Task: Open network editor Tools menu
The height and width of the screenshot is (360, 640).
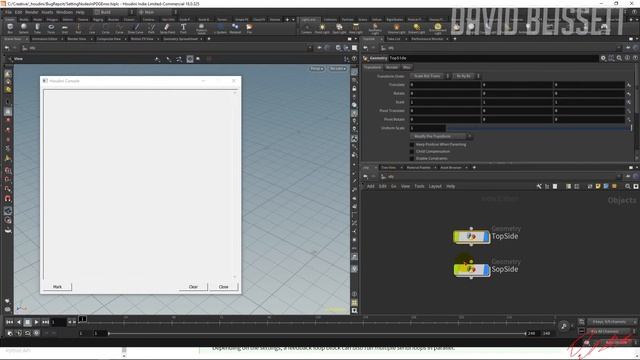Action: click(x=419, y=187)
